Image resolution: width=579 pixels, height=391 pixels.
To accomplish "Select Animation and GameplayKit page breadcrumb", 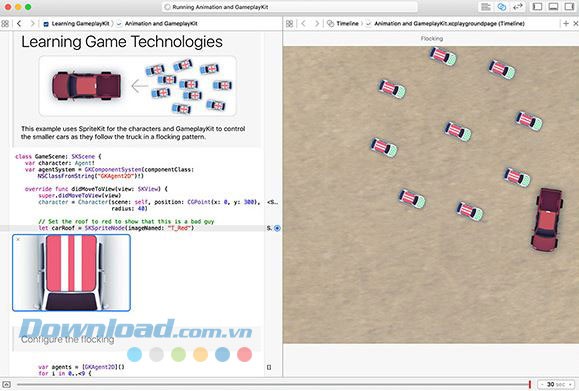I will [161, 24].
